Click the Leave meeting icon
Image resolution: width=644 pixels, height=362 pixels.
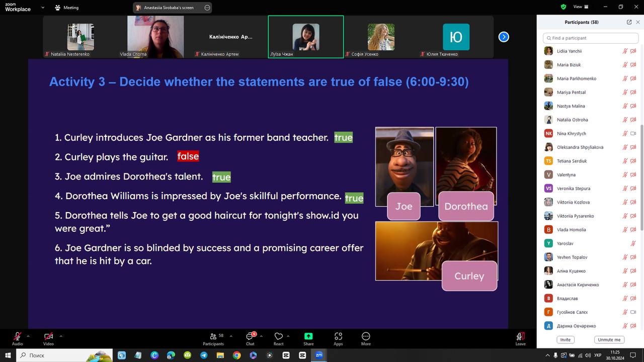(520, 337)
